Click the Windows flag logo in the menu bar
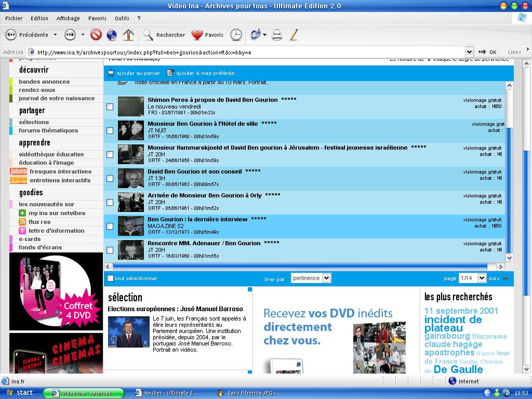This screenshot has height=399, width=532. tap(522, 18)
